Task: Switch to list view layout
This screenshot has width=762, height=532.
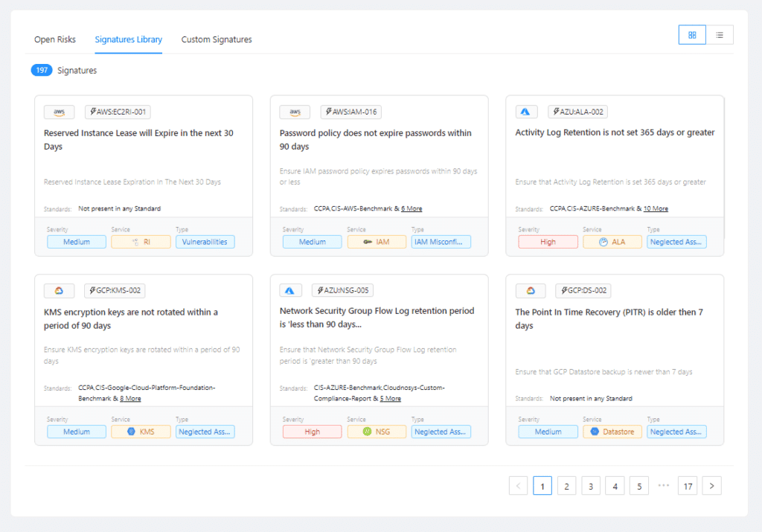Action: tap(720, 35)
